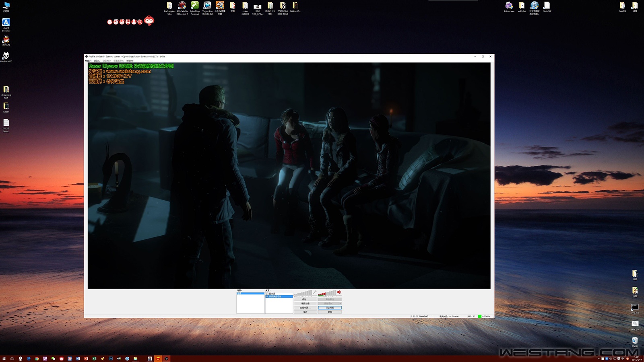Open Word from taskbar
Image resolution: width=644 pixels, height=362 pixels.
(x=78, y=358)
